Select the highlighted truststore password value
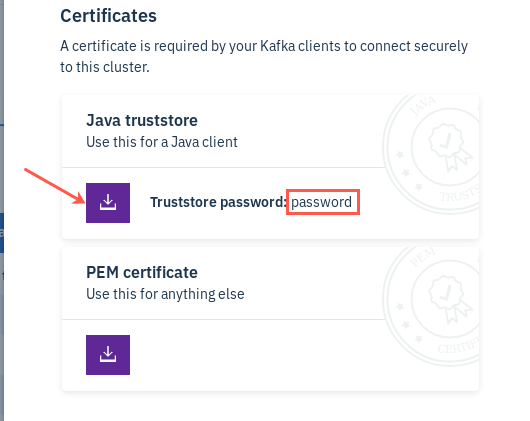This screenshot has width=530, height=421. click(321, 202)
